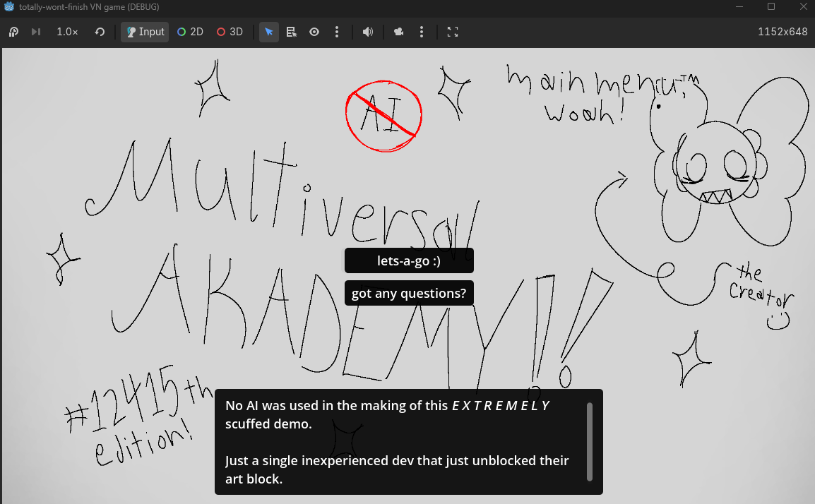Mute game audio with speaker icon
Viewport: 815px width, 504px height.
367,32
